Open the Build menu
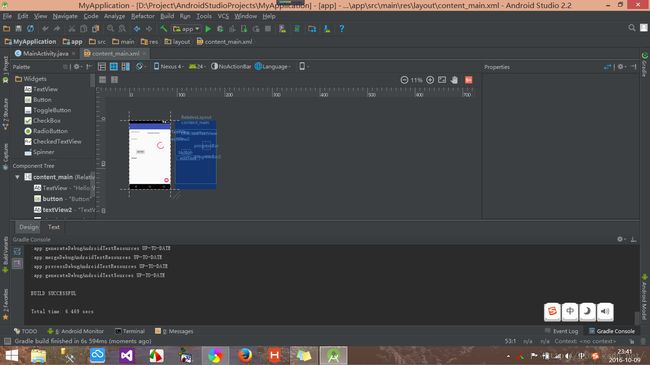This screenshot has height=365, width=650. tap(167, 16)
